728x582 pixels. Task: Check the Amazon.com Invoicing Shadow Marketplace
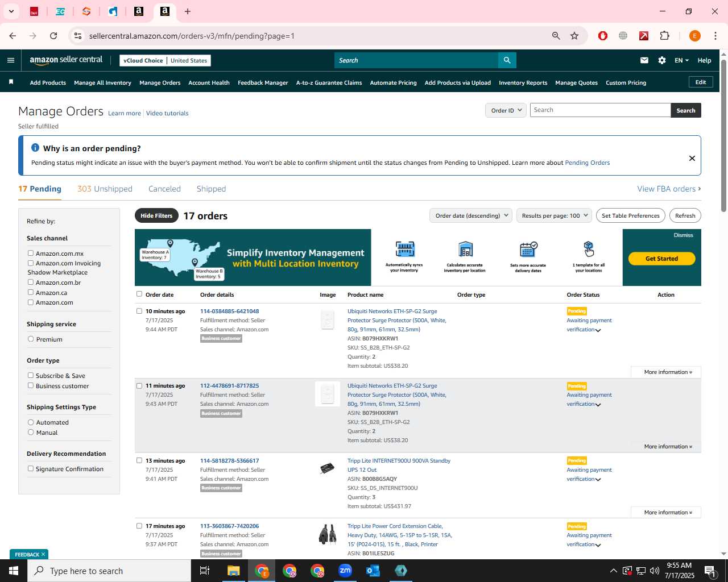click(31, 263)
